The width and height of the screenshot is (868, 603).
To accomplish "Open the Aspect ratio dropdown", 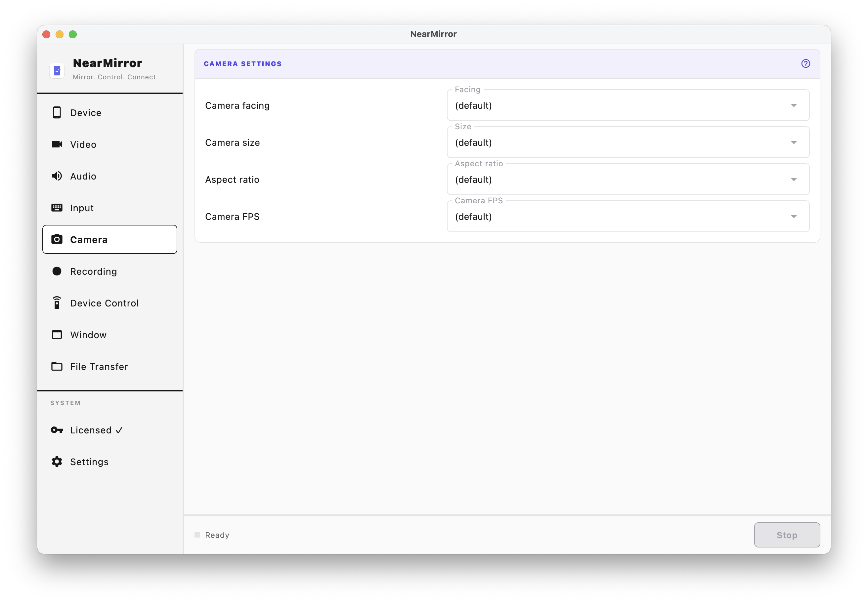I will point(628,180).
